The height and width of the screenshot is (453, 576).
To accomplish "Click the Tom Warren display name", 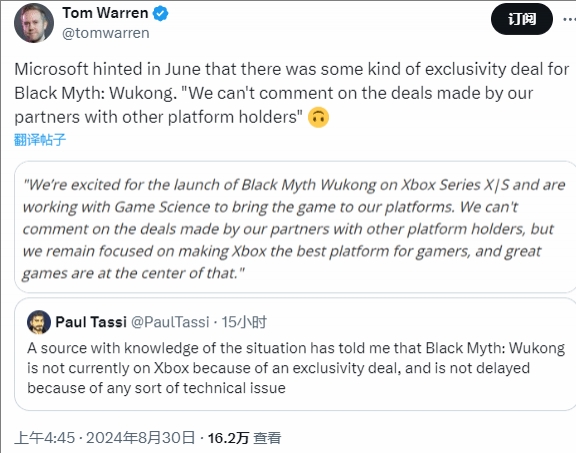I will pyautogui.click(x=105, y=13).
